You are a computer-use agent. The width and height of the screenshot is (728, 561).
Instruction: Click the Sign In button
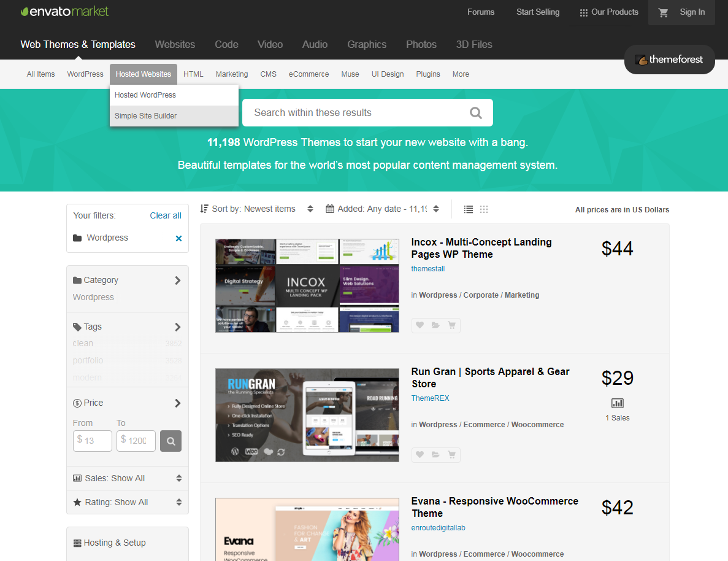(692, 12)
